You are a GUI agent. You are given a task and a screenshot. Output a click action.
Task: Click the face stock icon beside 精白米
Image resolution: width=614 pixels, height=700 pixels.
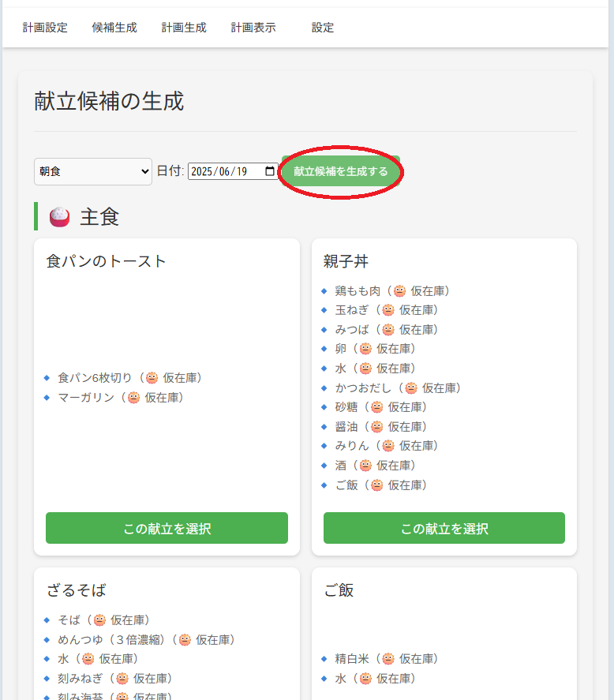(x=388, y=659)
